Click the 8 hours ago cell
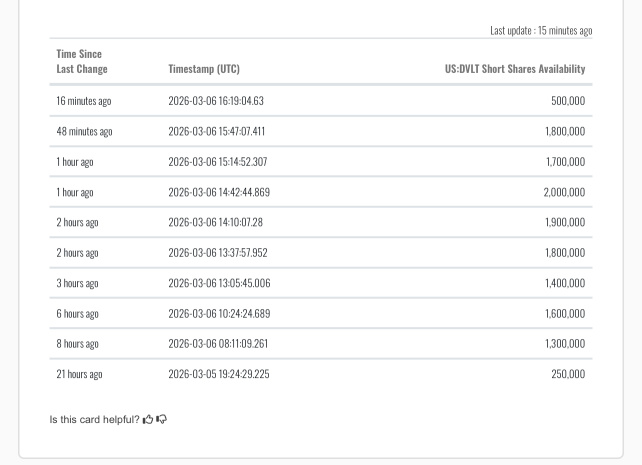 pos(77,344)
